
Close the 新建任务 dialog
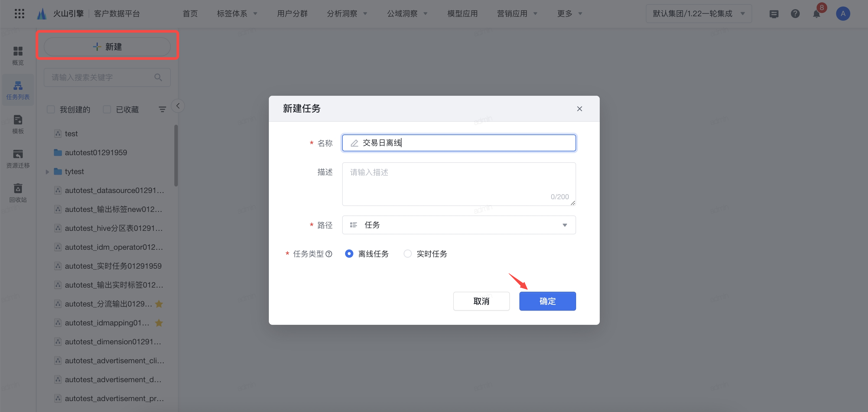click(579, 108)
